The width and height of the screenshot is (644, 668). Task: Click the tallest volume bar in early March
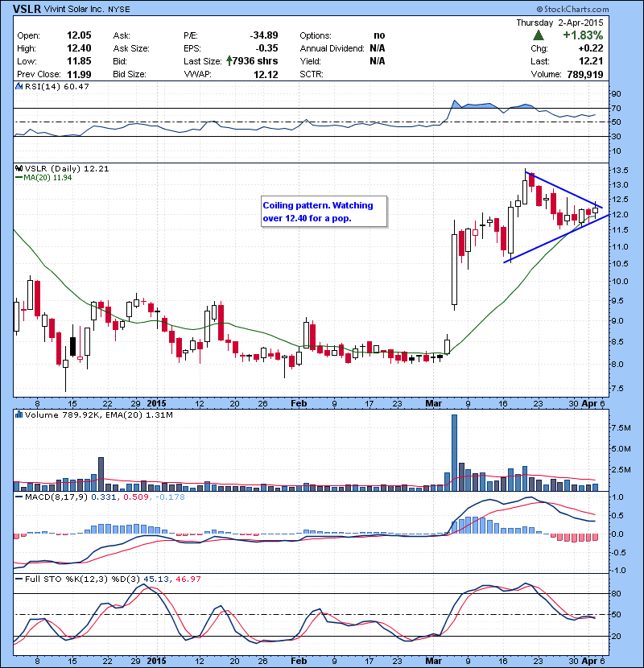point(454,453)
